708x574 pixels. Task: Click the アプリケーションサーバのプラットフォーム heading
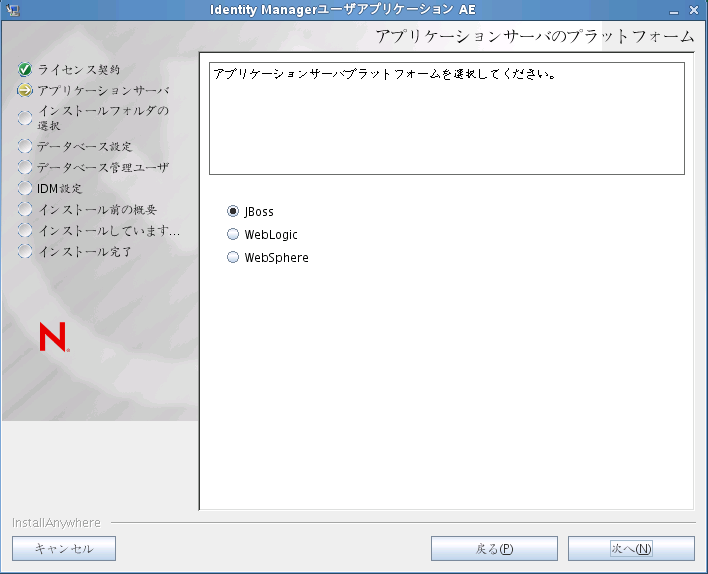point(535,36)
